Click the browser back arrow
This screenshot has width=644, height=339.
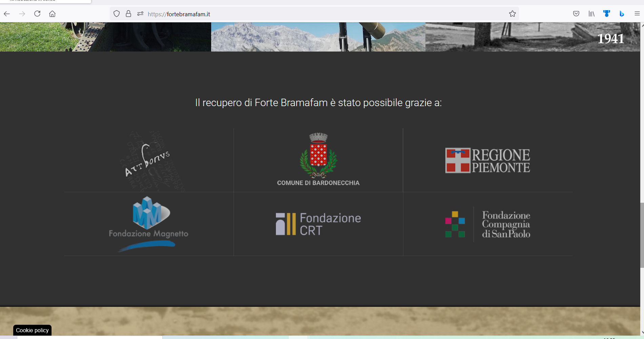7,14
